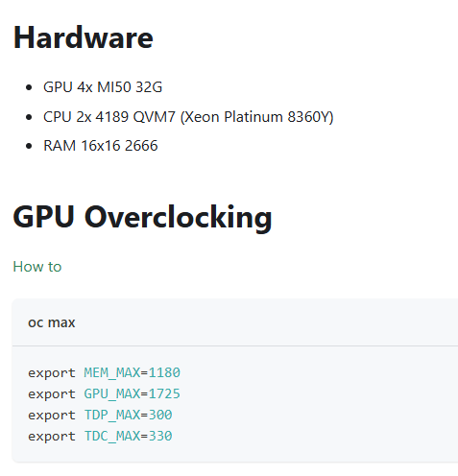This screenshot has height=476, width=458.
Task: Click the GPU Overclocking heading
Action: point(142,217)
